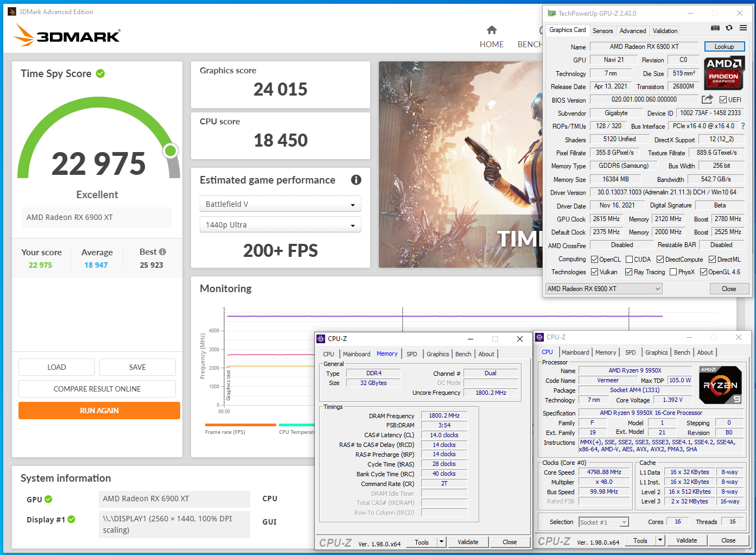Click the info icon beside Best score

[x=162, y=252]
